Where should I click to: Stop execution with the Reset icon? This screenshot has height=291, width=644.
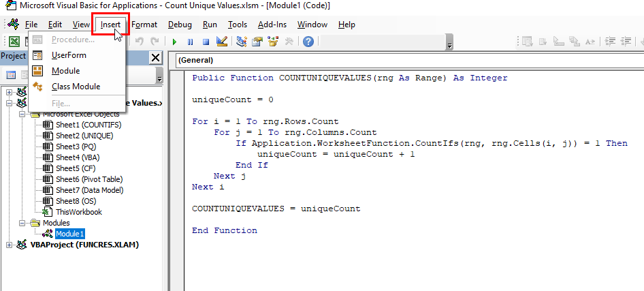click(206, 42)
